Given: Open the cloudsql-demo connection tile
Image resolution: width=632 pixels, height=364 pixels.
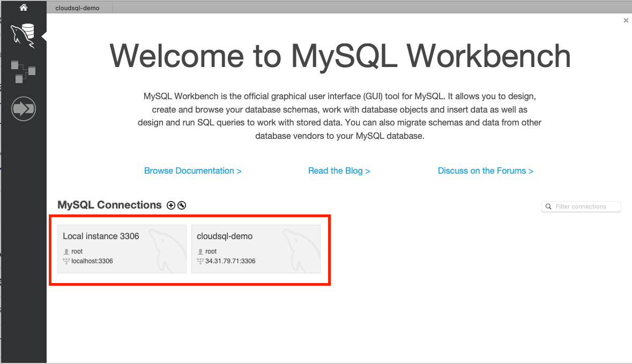Looking at the screenshot, I should tap(256, 249).
